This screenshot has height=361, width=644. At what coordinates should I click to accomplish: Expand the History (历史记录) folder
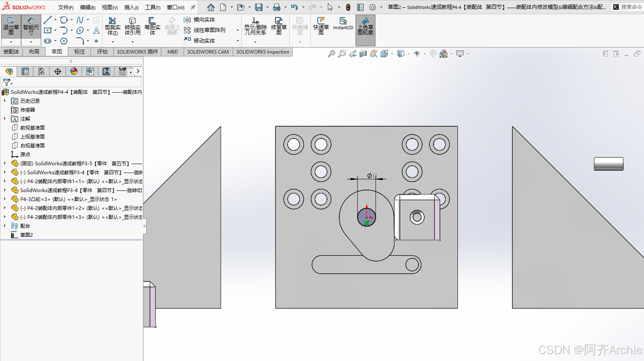tap(5, 101)
